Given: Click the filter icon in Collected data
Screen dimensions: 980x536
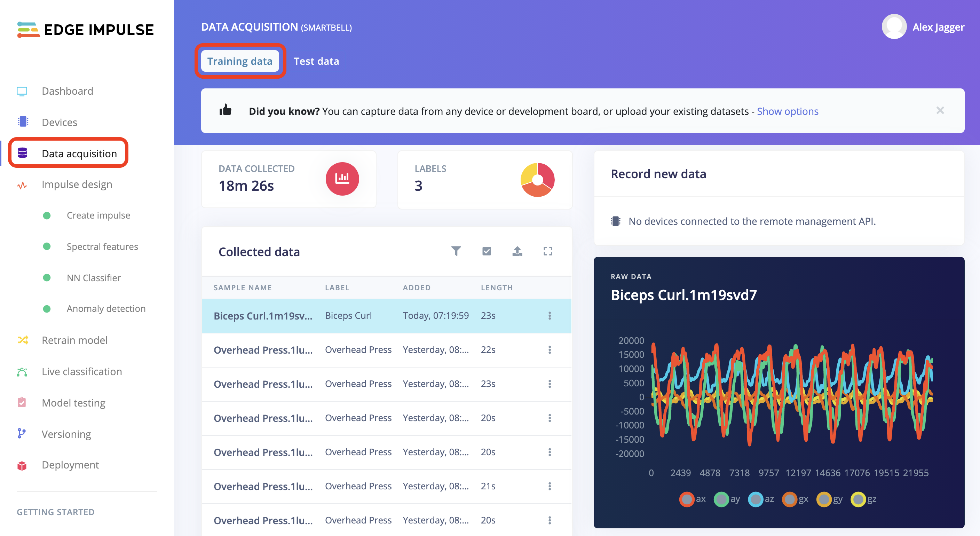Looking at the screenshot, I should click(x=456, y=251).
